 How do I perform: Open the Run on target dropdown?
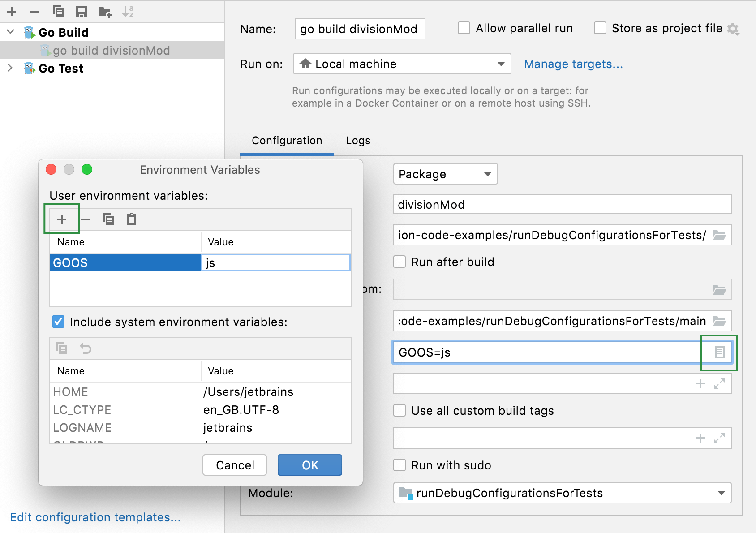coord(500,64)
